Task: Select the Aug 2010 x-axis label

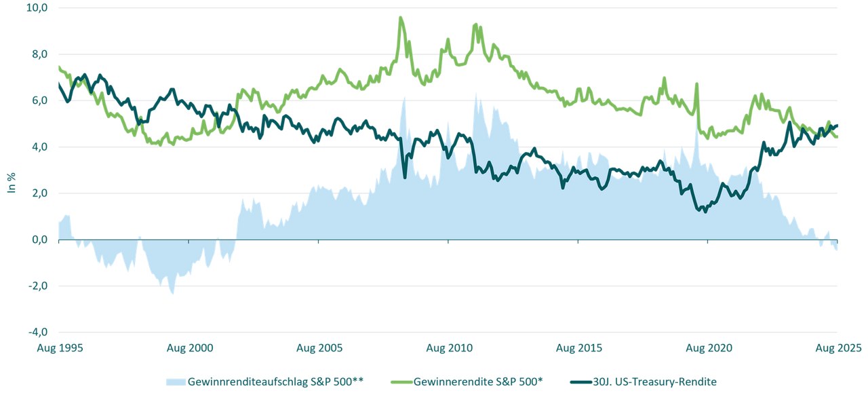Action: coord(448,348)
